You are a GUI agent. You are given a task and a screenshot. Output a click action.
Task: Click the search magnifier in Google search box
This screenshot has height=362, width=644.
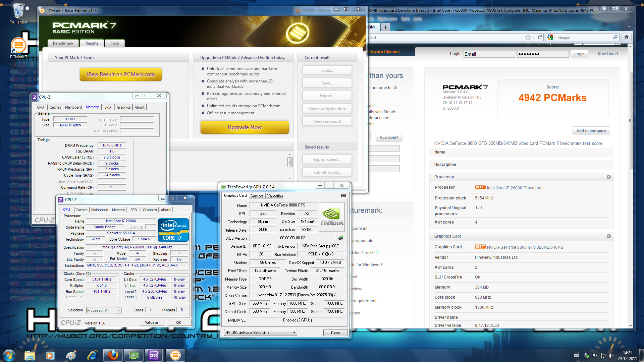point(615,37)
